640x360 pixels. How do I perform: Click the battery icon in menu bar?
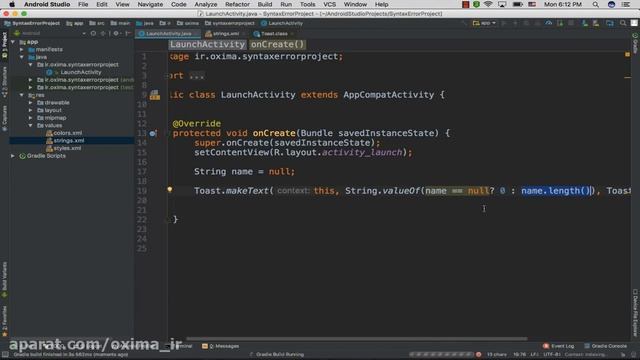(x=517, y=4)
